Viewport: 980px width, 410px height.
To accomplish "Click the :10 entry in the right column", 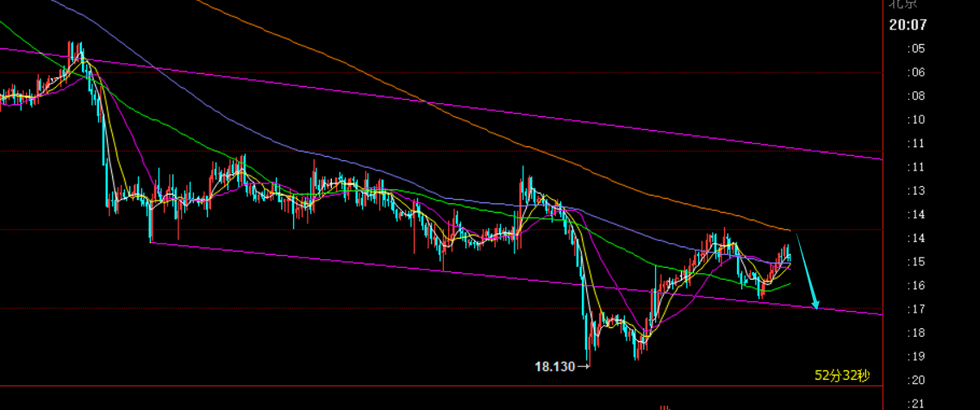I will [x=916, y=120].
